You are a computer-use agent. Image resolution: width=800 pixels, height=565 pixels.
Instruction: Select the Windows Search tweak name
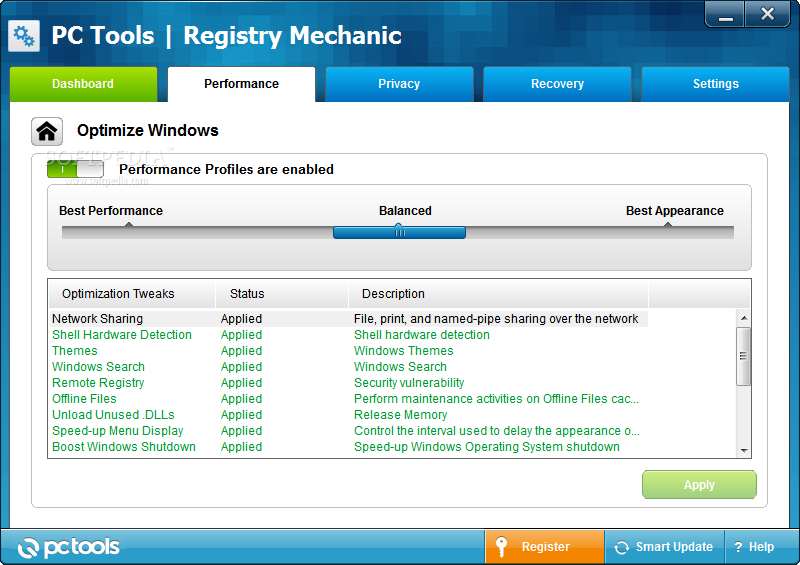98,366
